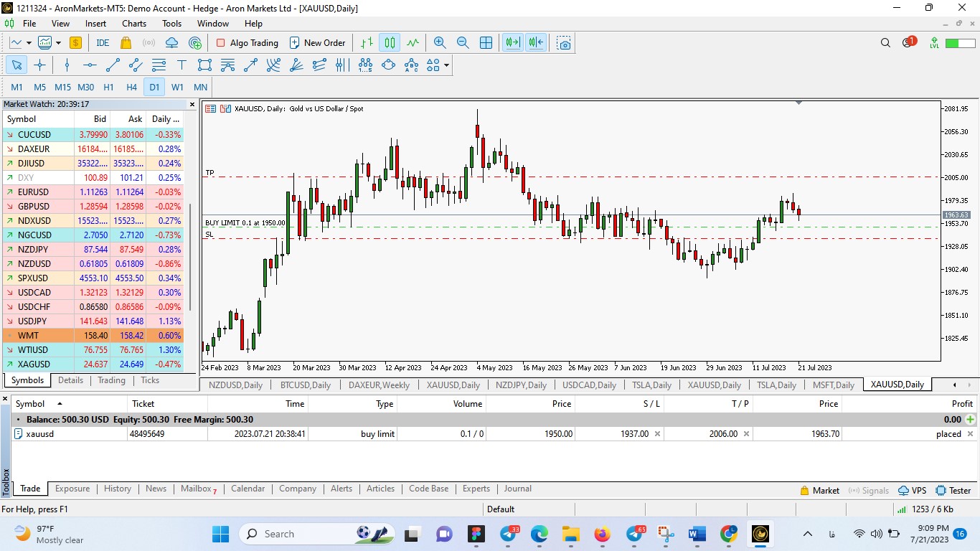This screenshot has width=980, height=551.
Task: Switch chart to bar chart style
Action: [x=367, y=43]
